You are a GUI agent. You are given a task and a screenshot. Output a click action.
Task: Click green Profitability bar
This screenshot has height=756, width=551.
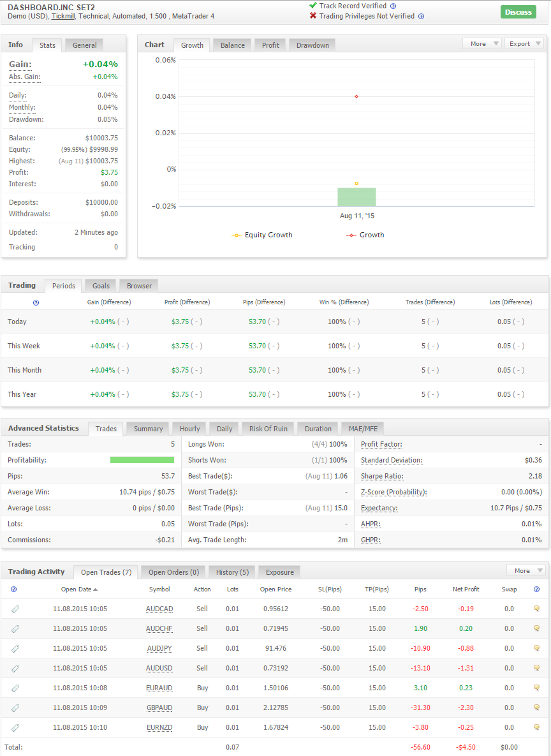(x=142, y=460)
